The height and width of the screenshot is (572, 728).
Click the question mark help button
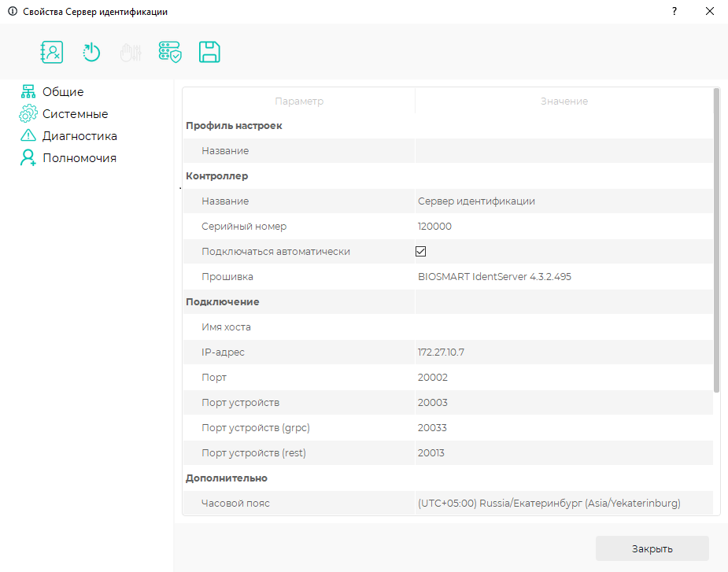pyautogui.click(x=674, y=11)
